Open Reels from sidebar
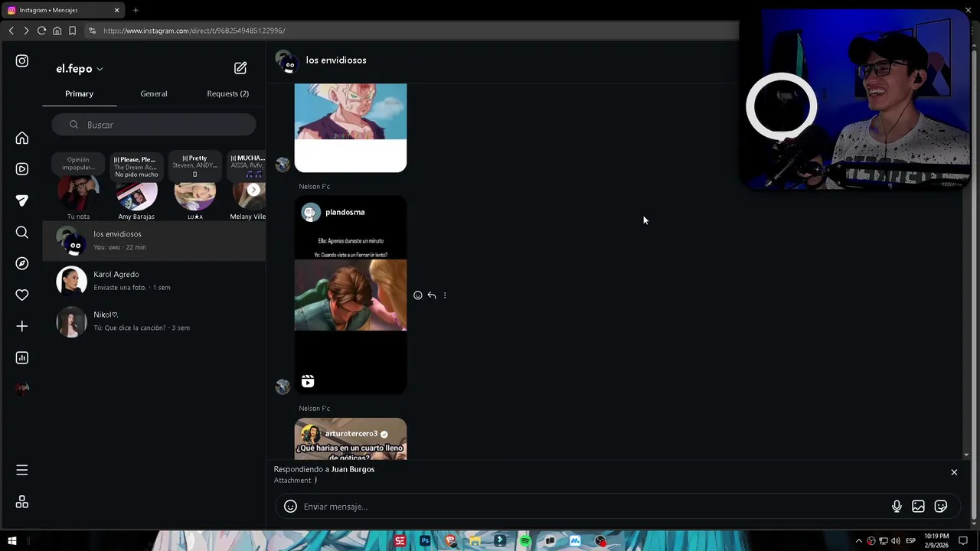Image resolution: width=980 pixels, height=551 pixels. [22, 169]
